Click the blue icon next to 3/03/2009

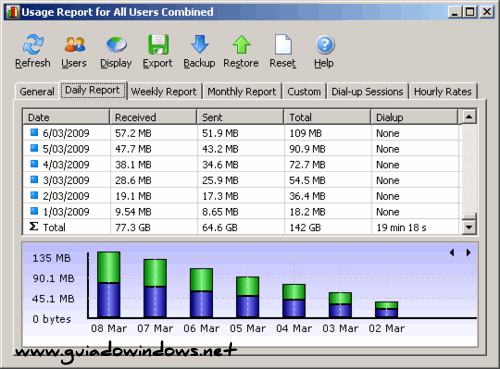pyautogui.click(x=34, y=179)
